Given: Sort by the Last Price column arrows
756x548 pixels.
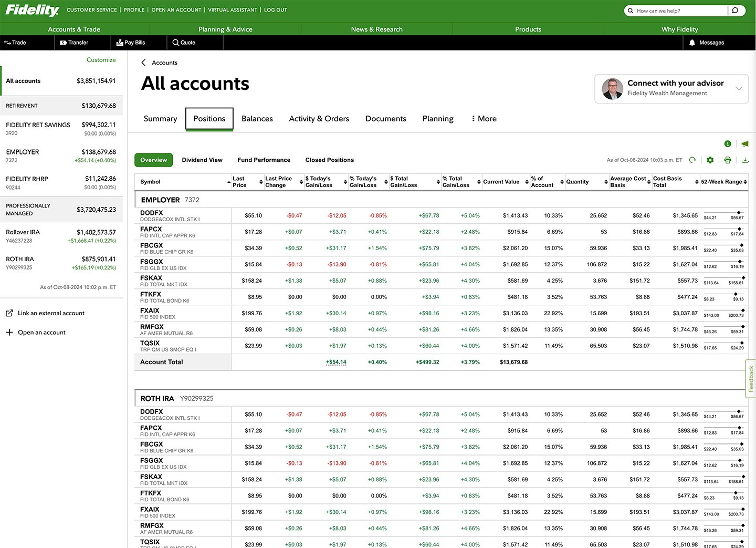Looking at the screenshot, I should click(261, 182).
